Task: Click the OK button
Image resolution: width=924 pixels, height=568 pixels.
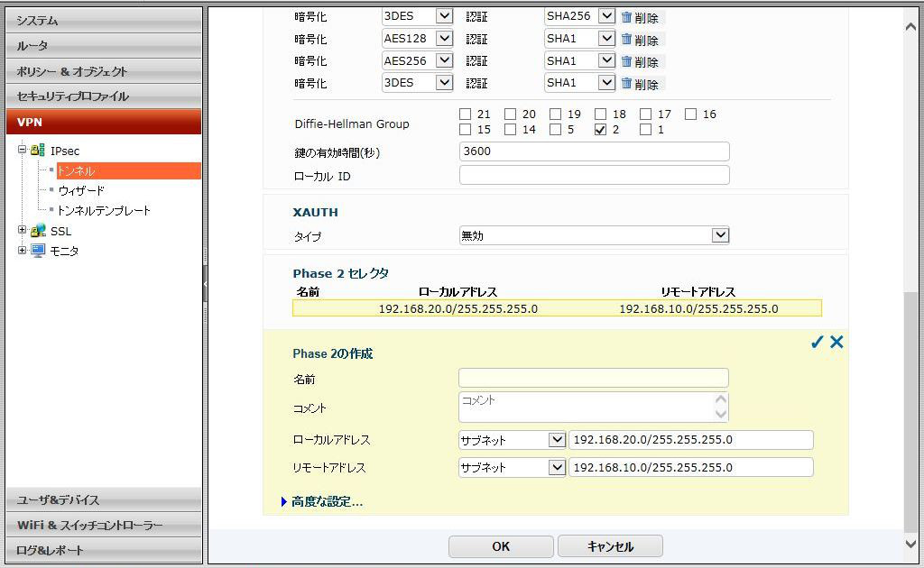Action: click(501, 546)
